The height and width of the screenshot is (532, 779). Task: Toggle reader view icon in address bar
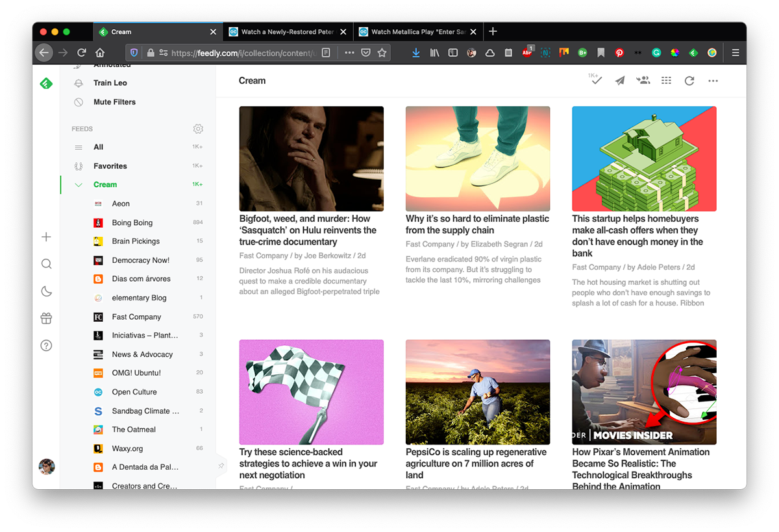[327, 53]
